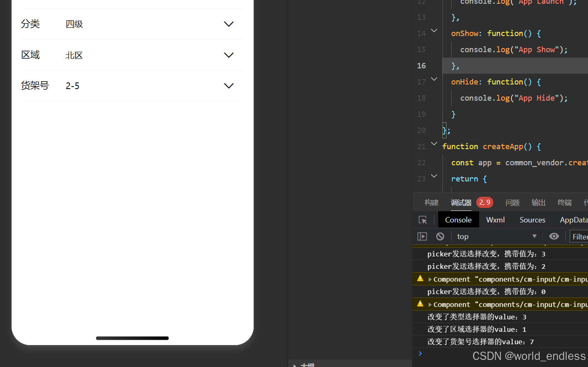This screenshot has width=588, height=367.
Task: Click the 2, 9 error count badge
Action: pyautogui.click(x=485, y=203)
